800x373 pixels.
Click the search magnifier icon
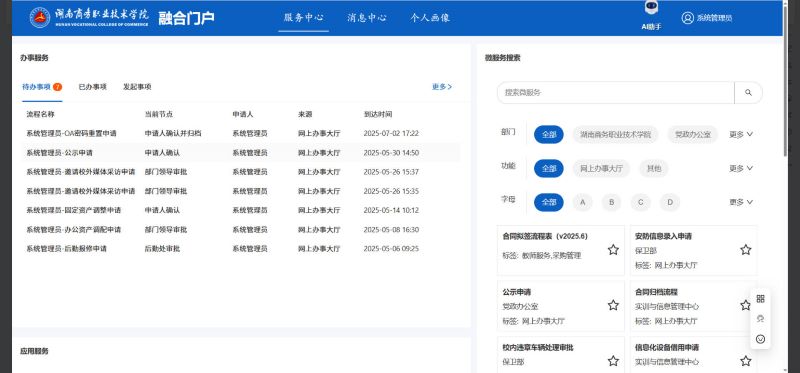pos(748,93)
